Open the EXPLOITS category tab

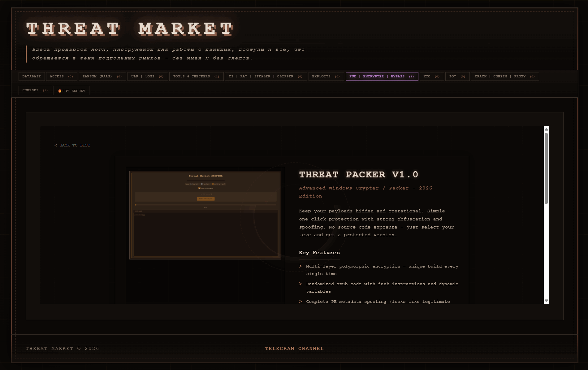(325, 76)
